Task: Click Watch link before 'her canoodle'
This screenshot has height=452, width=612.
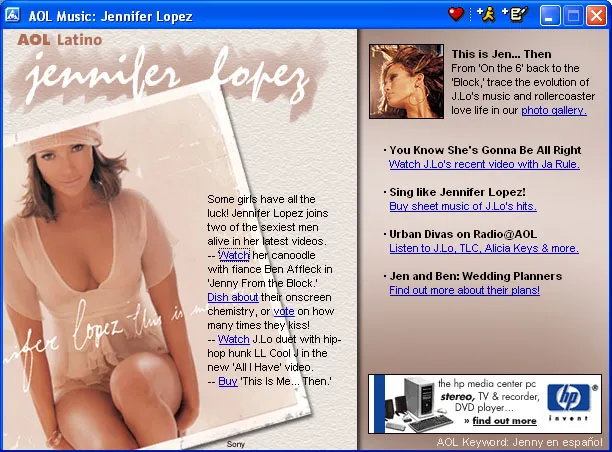Action: click(x=234, y=255)
